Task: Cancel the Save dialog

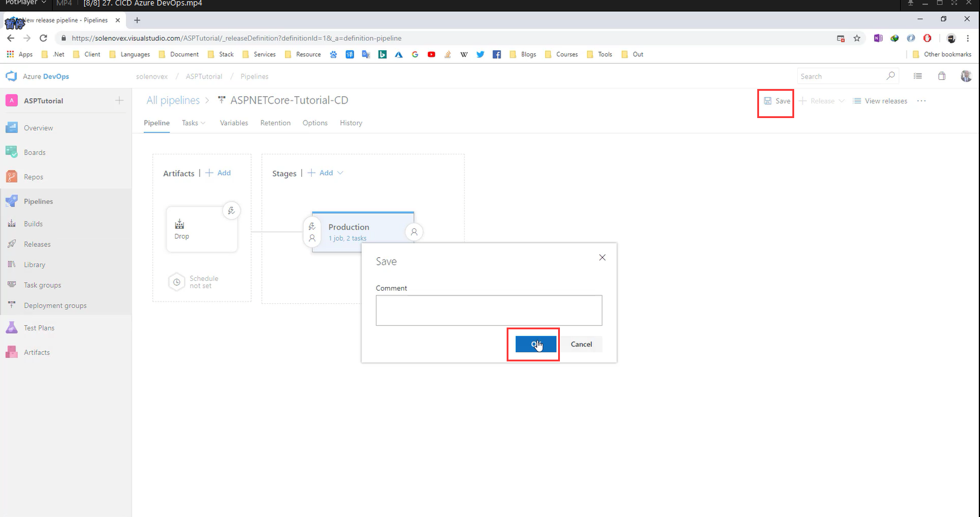Action: (x=581, y=344)
